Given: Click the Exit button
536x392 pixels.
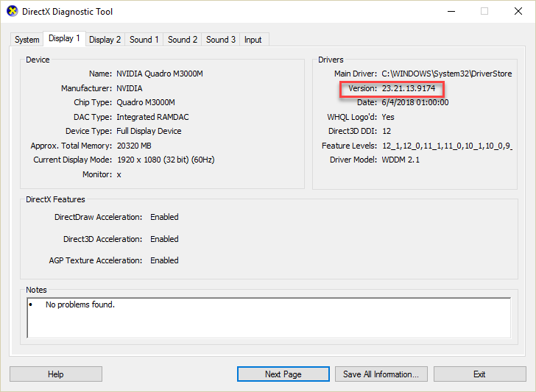Looking at the screenshot, I should (x=479, y=374).
